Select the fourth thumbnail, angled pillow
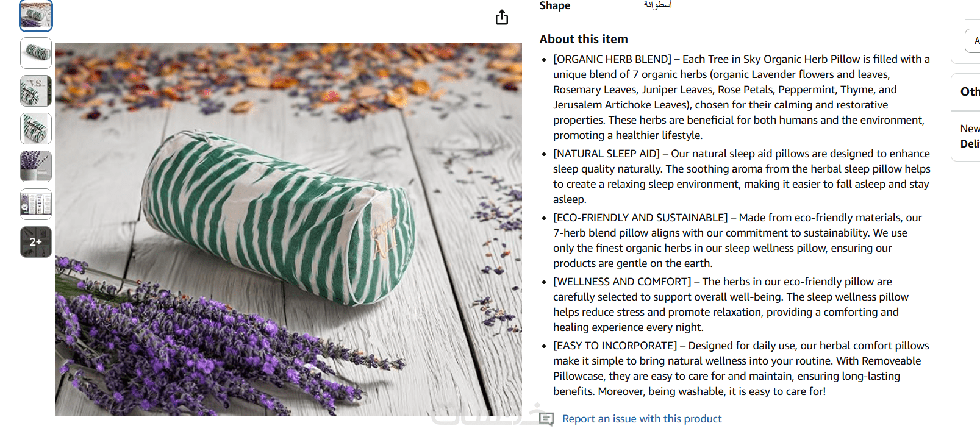This screenshot has width=980, height=434. tap(36, 129)
